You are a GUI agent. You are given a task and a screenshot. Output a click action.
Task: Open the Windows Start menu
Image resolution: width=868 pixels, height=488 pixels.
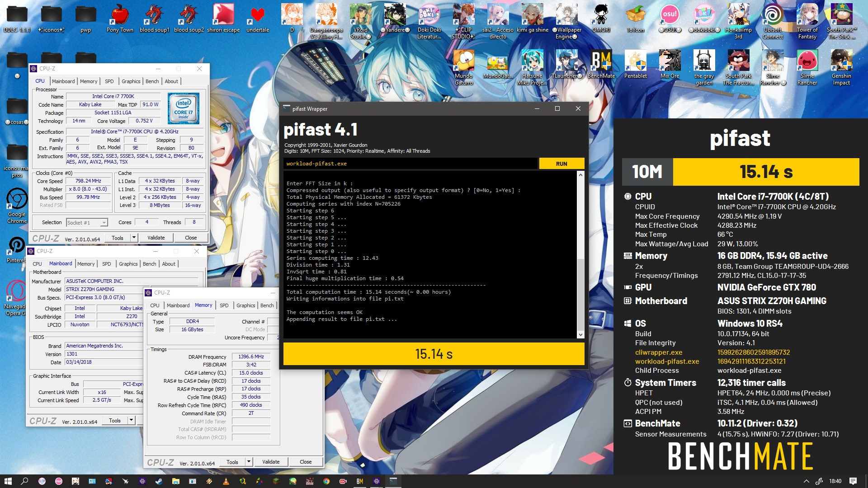tap(8, 481)
